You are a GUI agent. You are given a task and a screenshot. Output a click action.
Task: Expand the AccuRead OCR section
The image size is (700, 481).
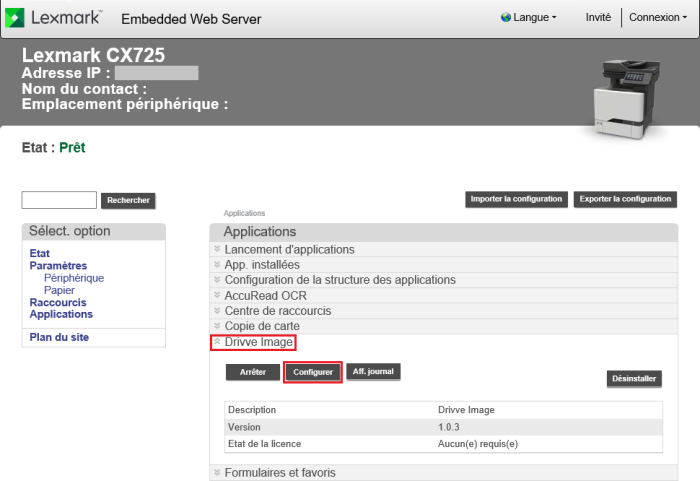pos(265,296)
